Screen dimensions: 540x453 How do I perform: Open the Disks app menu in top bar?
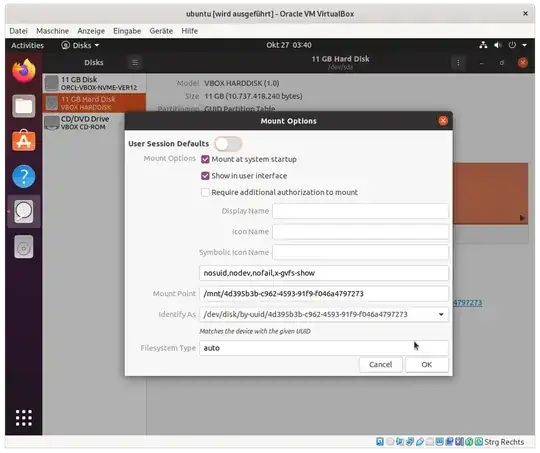[x=80, y=45]
